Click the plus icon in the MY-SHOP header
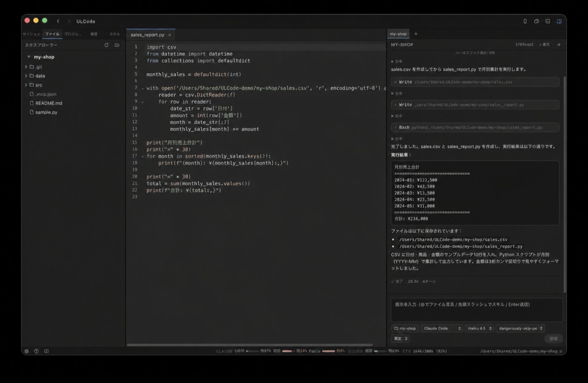588x383 pixels. pos(559,45)
